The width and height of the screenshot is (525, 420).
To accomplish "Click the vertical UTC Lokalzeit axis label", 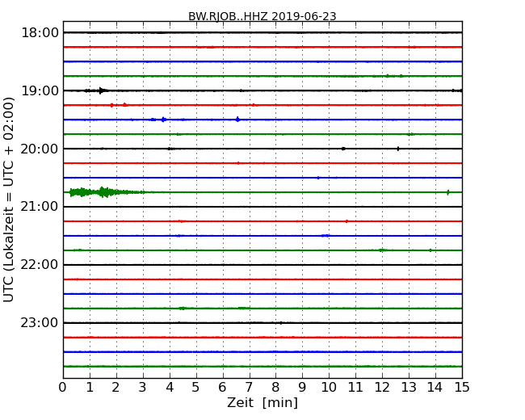I will pyautogui.click(x=9, y=199).
